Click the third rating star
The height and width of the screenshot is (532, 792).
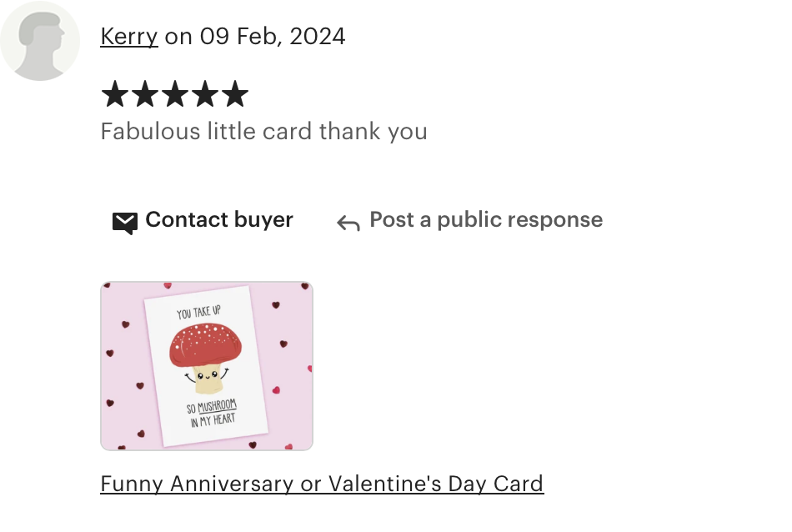point(175,94)
